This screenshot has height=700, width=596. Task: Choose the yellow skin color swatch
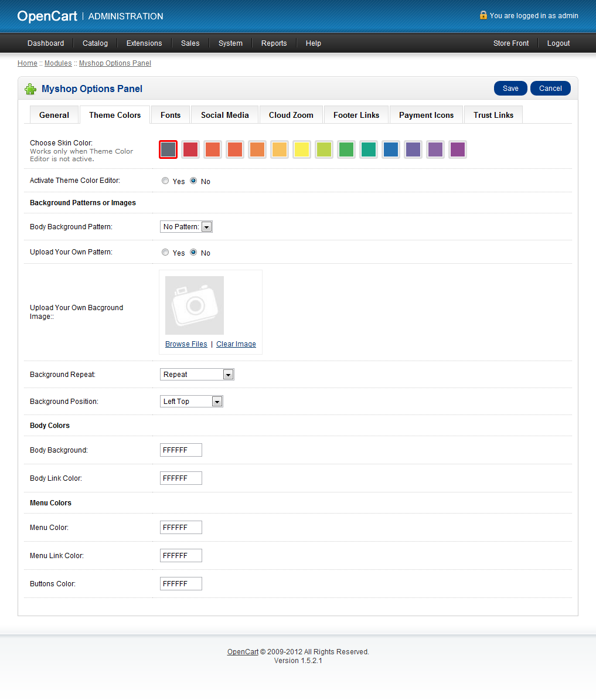[x=302, y=149]
